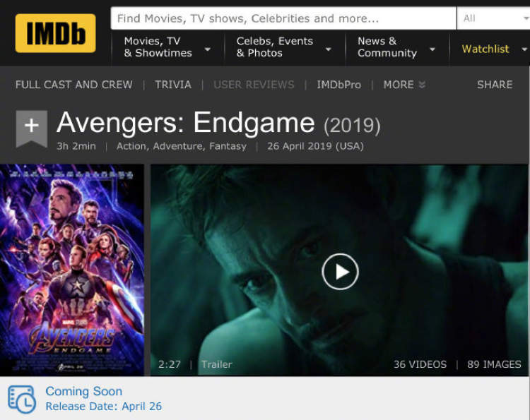This screenshot has width=530, height=420.
Task: Open the Coming Soon link
Action: click(x=84, y=391)
